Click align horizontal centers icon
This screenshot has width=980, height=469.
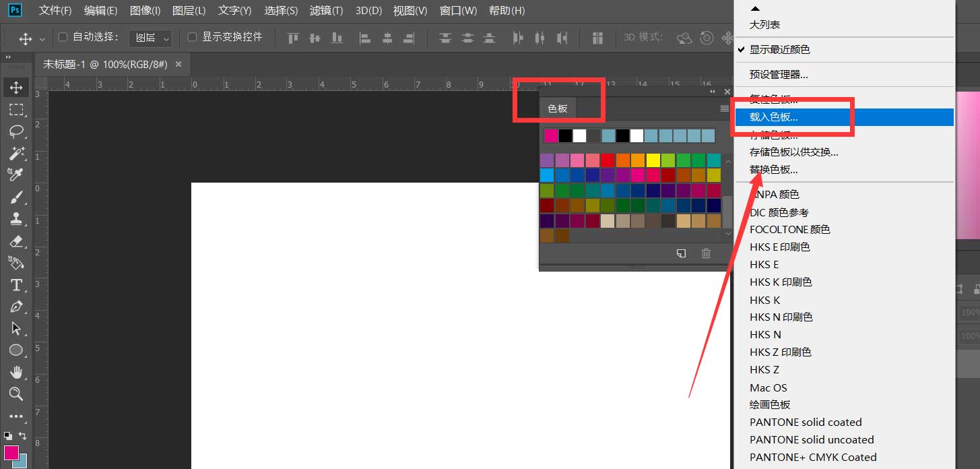pyautogui.click(x=387, y=38)
